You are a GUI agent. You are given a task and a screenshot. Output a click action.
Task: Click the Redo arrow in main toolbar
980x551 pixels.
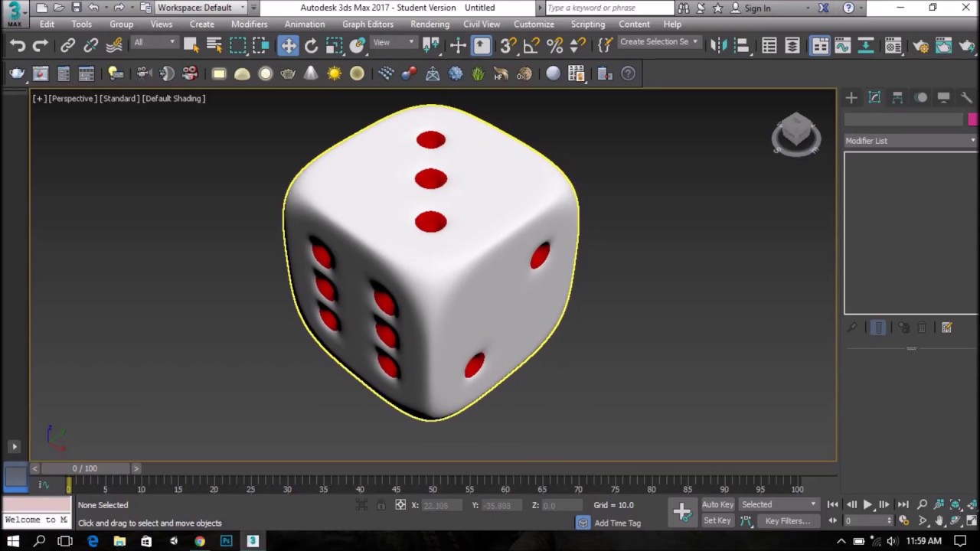click(41, 46)
